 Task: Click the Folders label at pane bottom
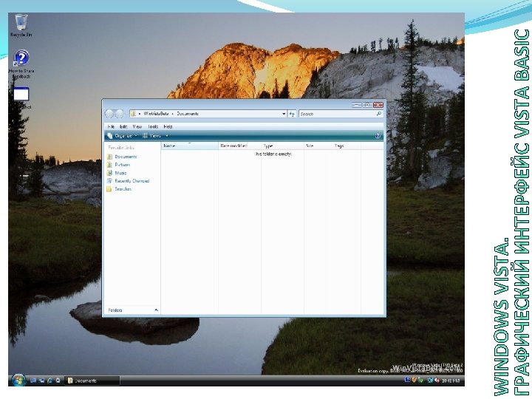click(115, 310)
